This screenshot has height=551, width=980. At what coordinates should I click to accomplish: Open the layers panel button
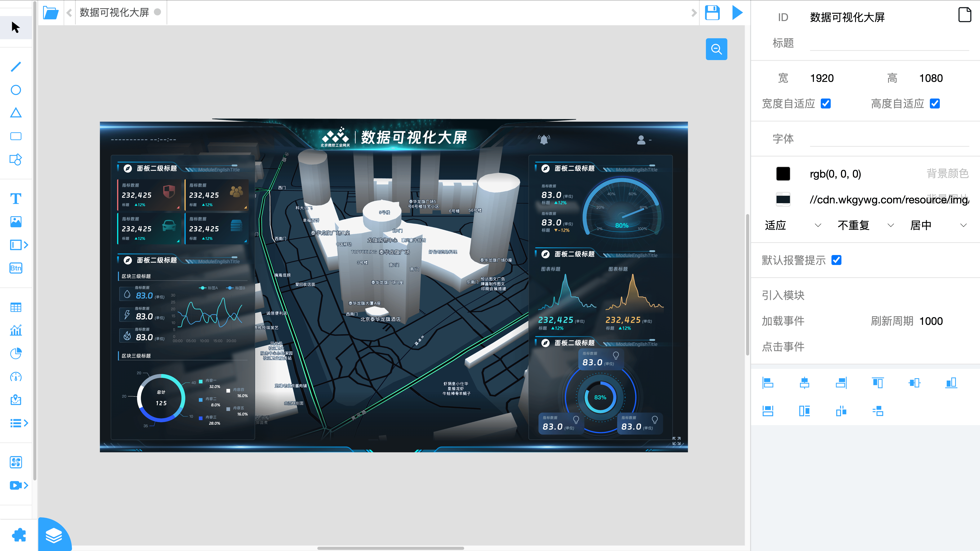54,536
